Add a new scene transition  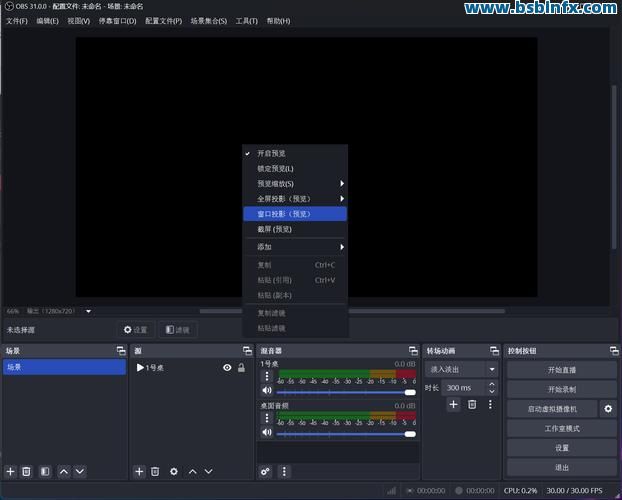tap(453, 404)
